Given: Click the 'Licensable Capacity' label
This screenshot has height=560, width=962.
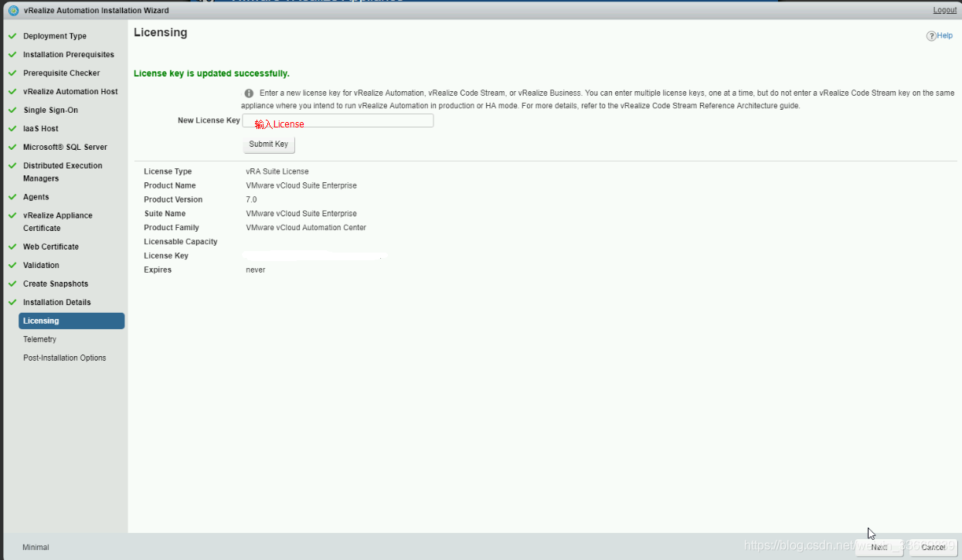Looking at the screenshot, I should click(181, 242).
